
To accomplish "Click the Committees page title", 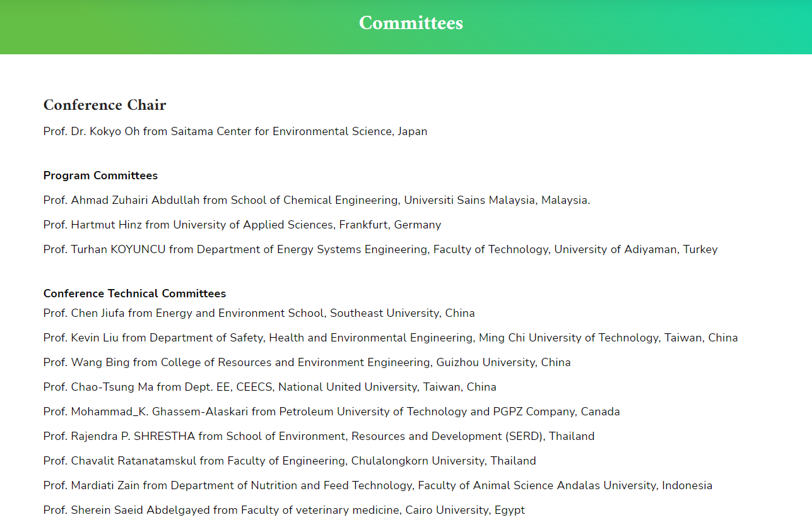I will (411, 23).
